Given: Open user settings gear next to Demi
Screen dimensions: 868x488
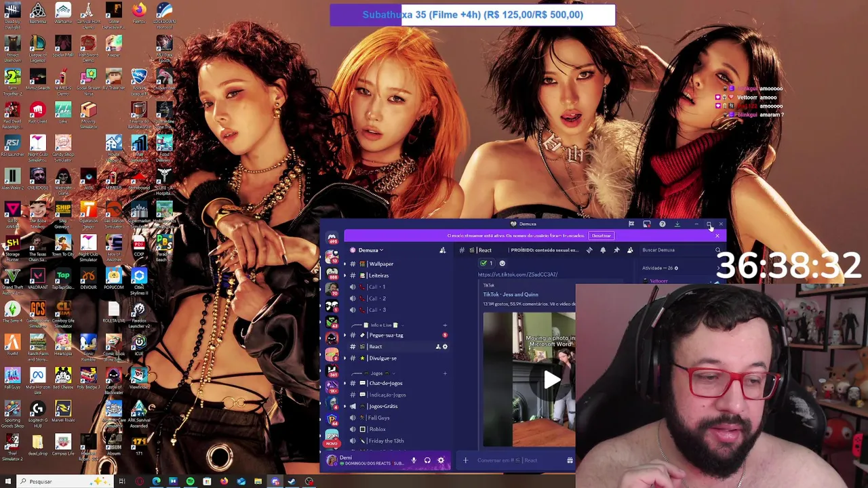Looking at the screenshot, I should 441,460.
